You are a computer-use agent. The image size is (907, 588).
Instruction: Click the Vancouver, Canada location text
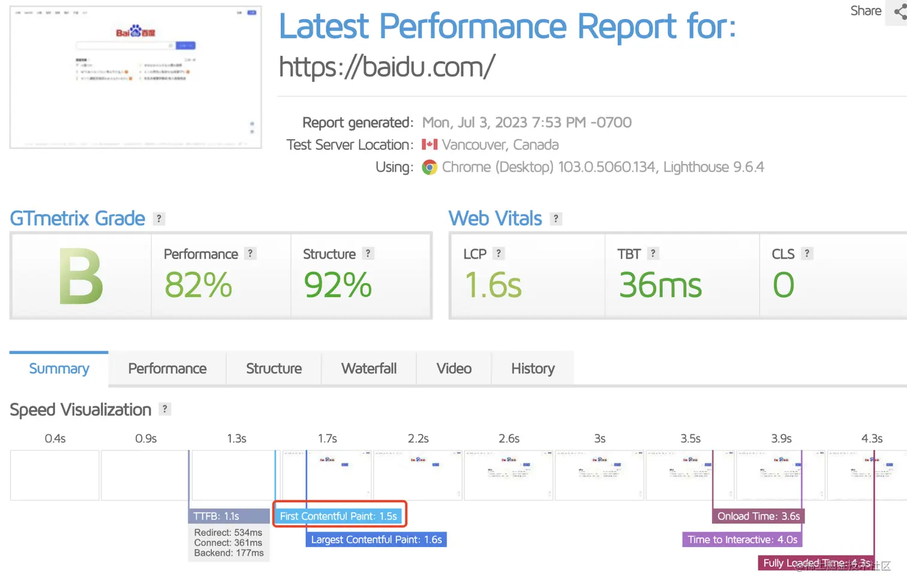[500, 145]
